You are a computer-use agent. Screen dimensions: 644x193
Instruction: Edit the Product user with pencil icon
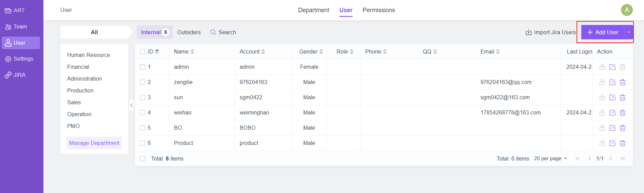612,143
